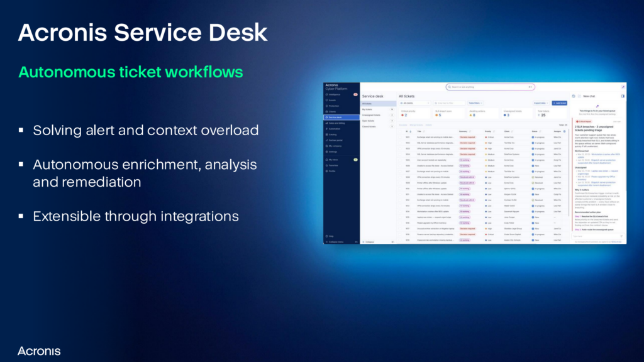Select Closed tickets in Service desk menu
Viewport: 644px width, 362px height.
point(378,127)
